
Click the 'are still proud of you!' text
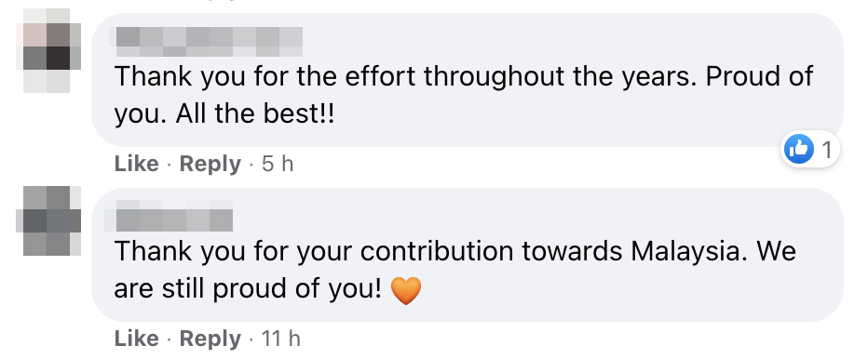[248, 288]
